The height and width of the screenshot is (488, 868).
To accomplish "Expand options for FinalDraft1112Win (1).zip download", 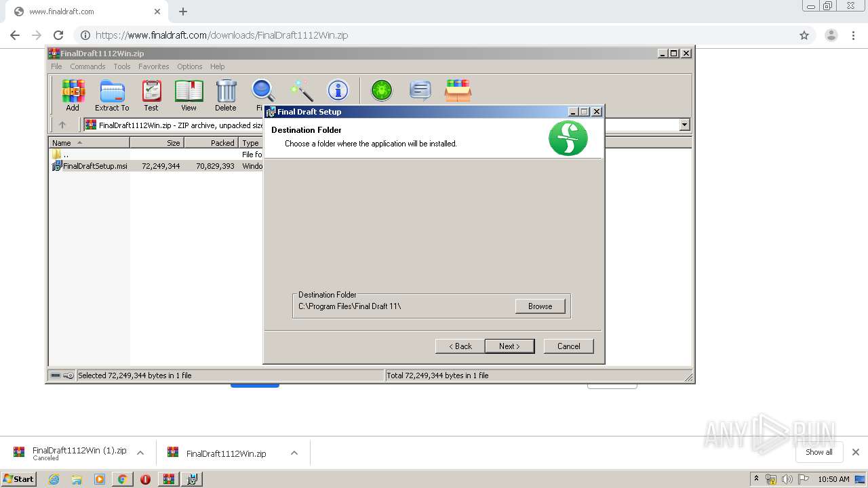I will point(140,453).
